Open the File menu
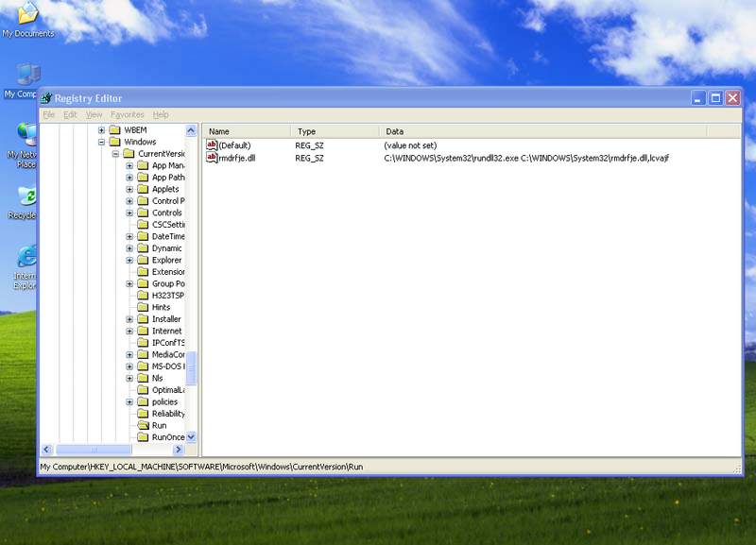 (x=48, y=114)
